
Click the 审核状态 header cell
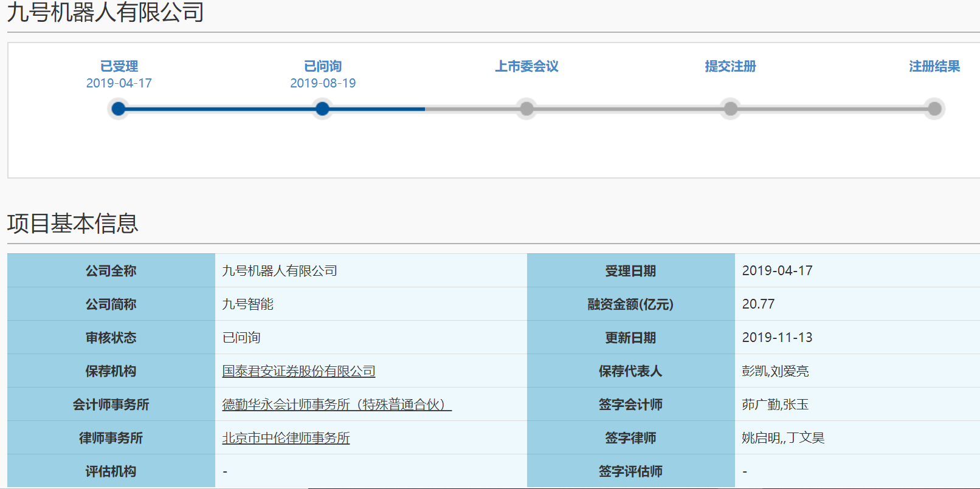pos(111,337)
